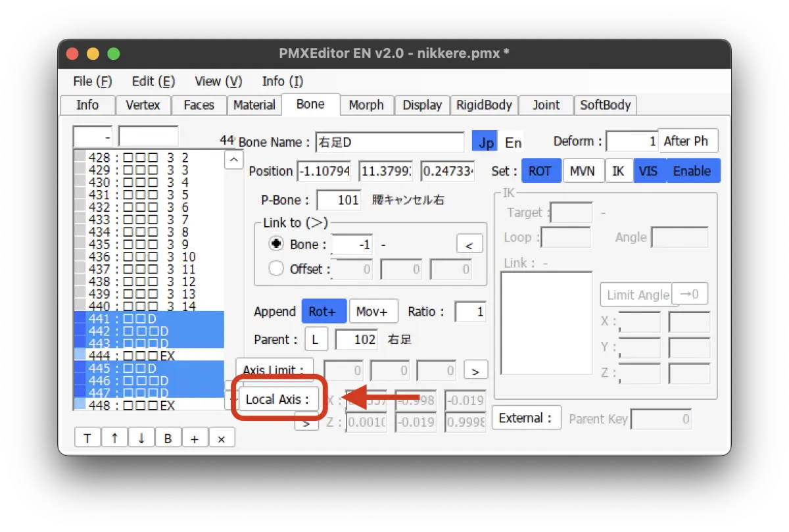The height and width of the screenshot is (532, 789).
Task: Click the External button
Action: pyautogui.click(x=526, y=418)
